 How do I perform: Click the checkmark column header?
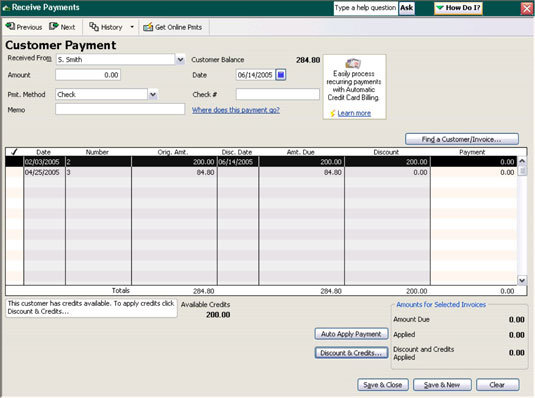click(14, 152)
